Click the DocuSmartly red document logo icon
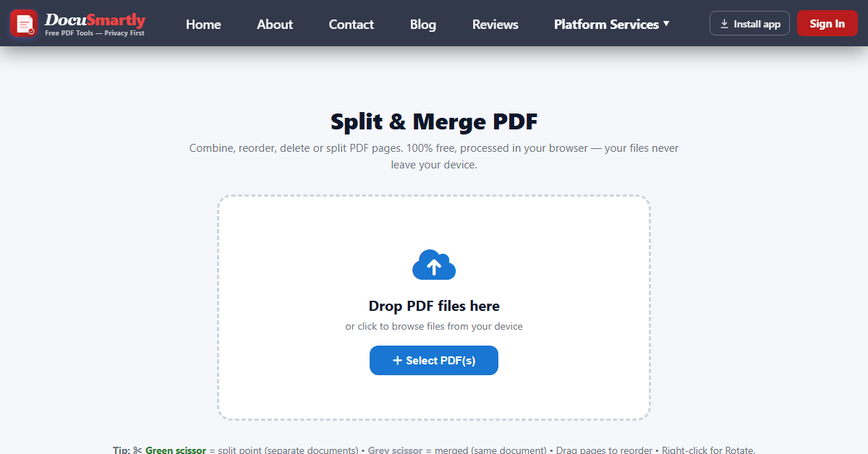868x454 pixels. 24,24
